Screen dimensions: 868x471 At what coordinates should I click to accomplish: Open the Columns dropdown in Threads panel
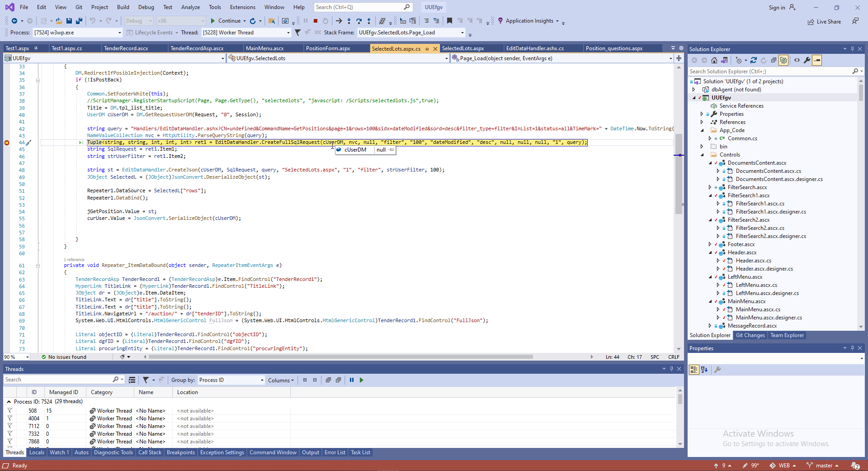click(x=281, y=380)
